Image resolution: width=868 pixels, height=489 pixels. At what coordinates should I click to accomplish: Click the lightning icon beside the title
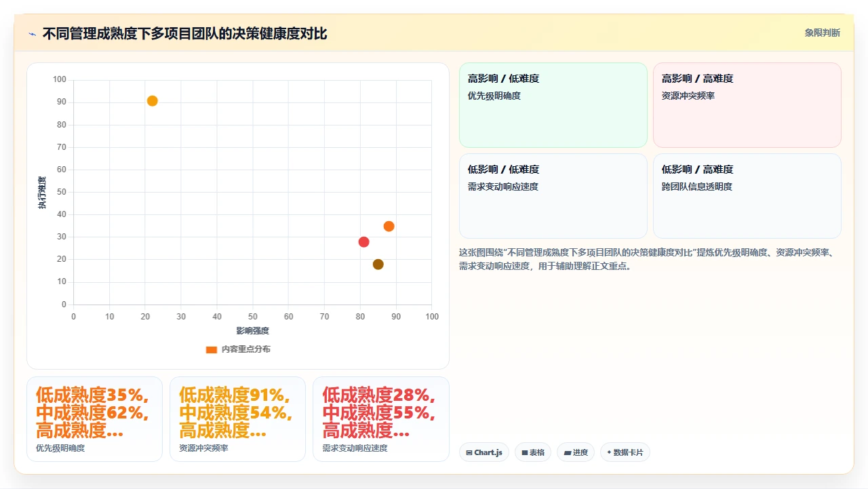[x=32, y=34]
